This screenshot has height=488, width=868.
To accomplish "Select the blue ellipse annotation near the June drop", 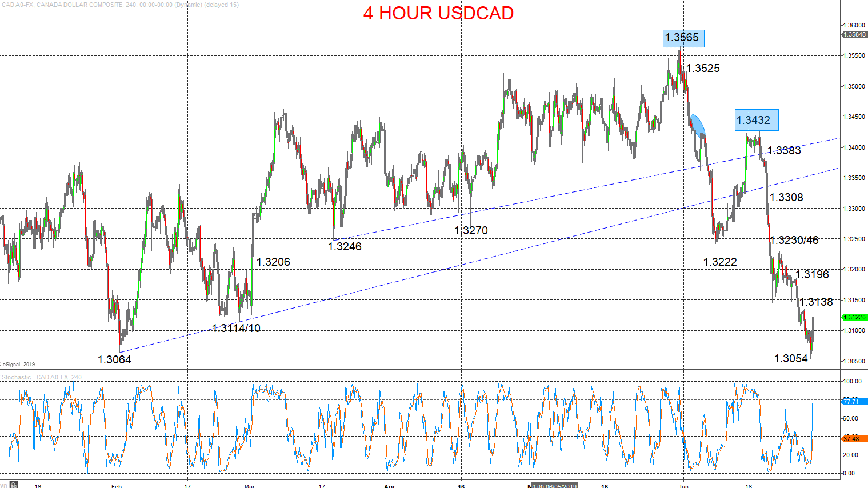I will pyautogui.click(x=697, y=126).
